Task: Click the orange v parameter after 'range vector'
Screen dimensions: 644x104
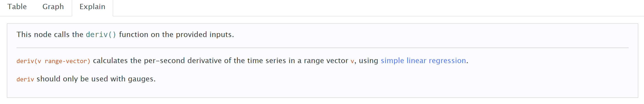Action: [x=352, y=61]
